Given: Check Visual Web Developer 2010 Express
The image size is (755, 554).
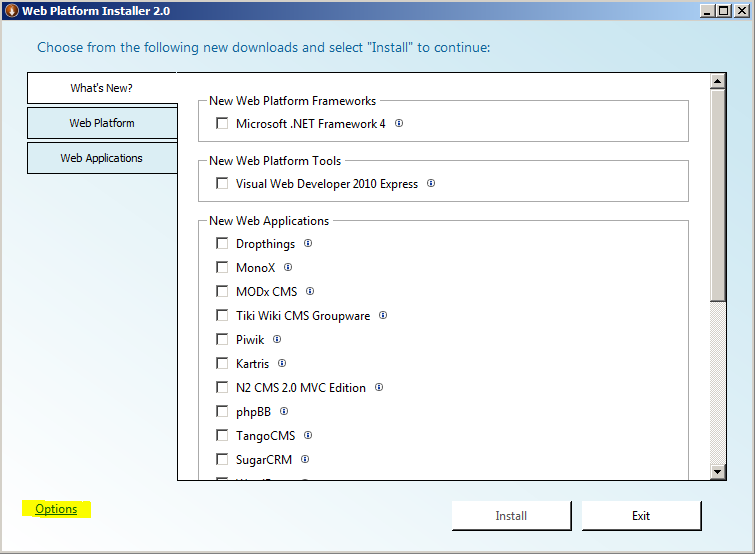Looking at the screenshot, I should 222,183.
